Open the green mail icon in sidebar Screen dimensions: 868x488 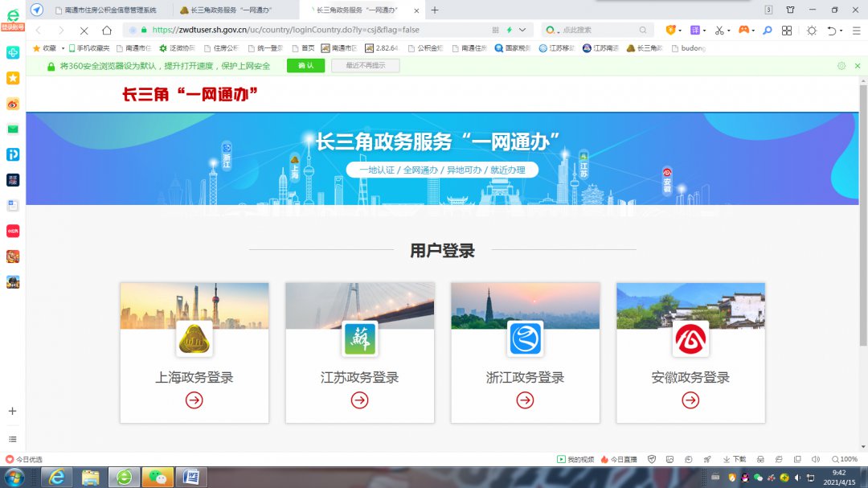(13, 129)
